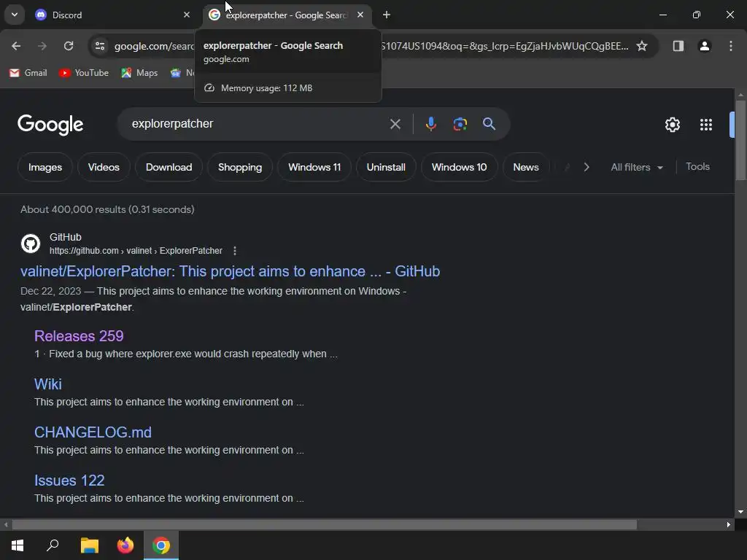747x560 pixels.
Task: Filter results by News
Action: [526, 167]
